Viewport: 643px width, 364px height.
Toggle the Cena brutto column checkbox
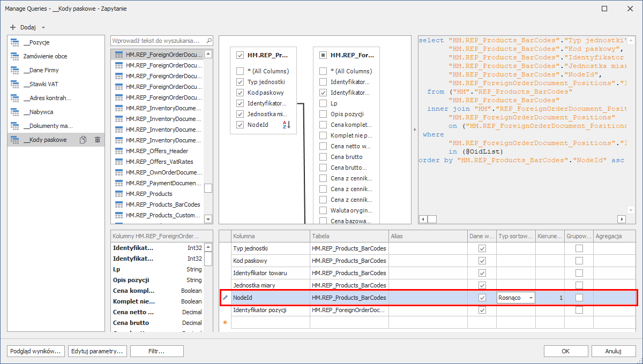[323, 157]
